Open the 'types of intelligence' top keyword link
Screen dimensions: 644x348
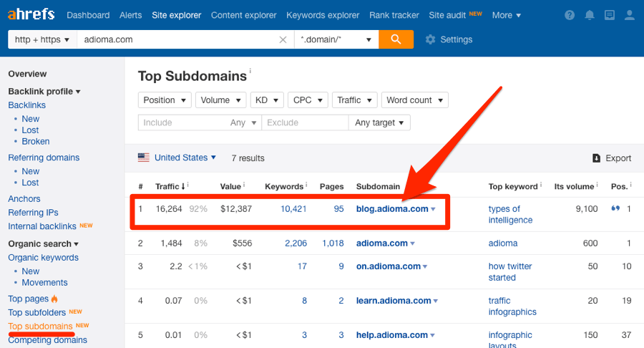510,215
